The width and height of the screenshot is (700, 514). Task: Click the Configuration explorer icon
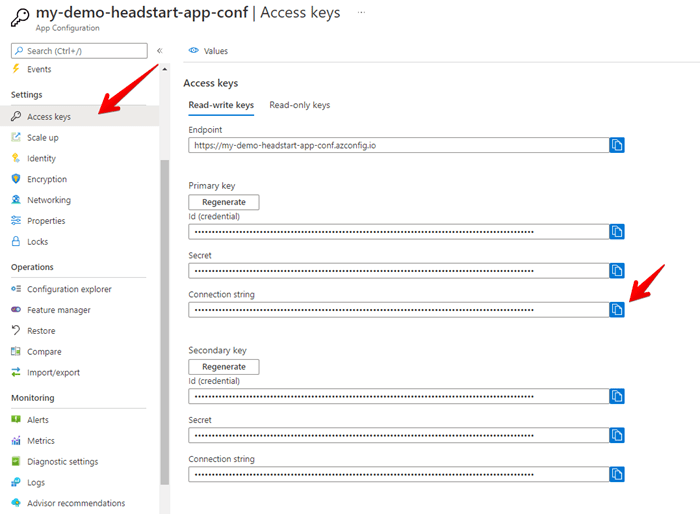pyautogui.click(x=16, y=289)
